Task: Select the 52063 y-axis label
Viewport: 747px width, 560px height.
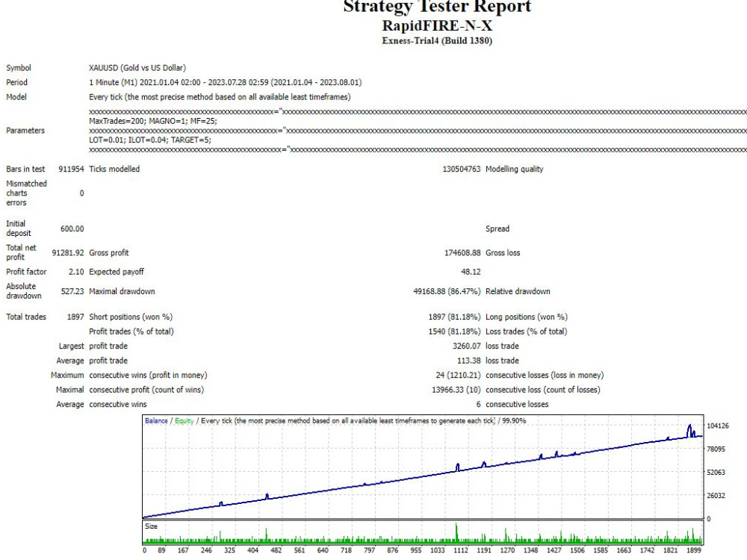Action: pyautogui.click(x=716, y=473)
